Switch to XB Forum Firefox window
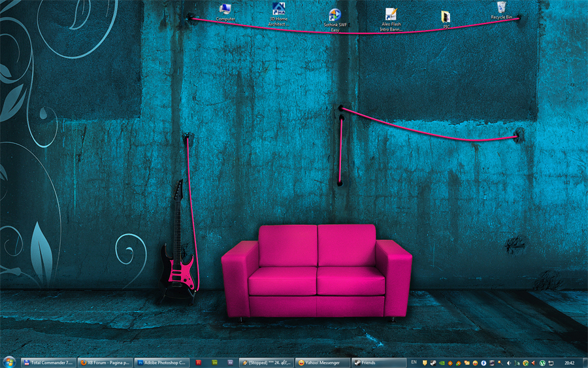The height and width of the screenshot is (368, 588). [105, 363]
